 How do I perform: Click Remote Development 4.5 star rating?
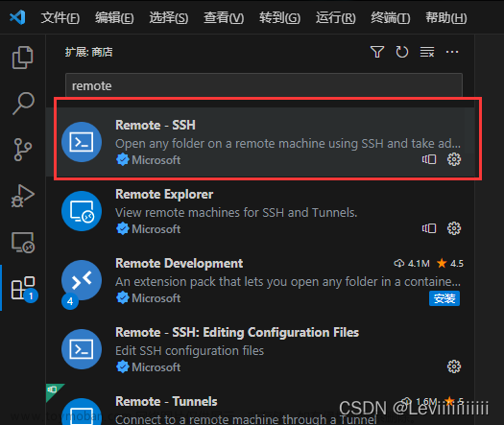click(x=450, y=264)
